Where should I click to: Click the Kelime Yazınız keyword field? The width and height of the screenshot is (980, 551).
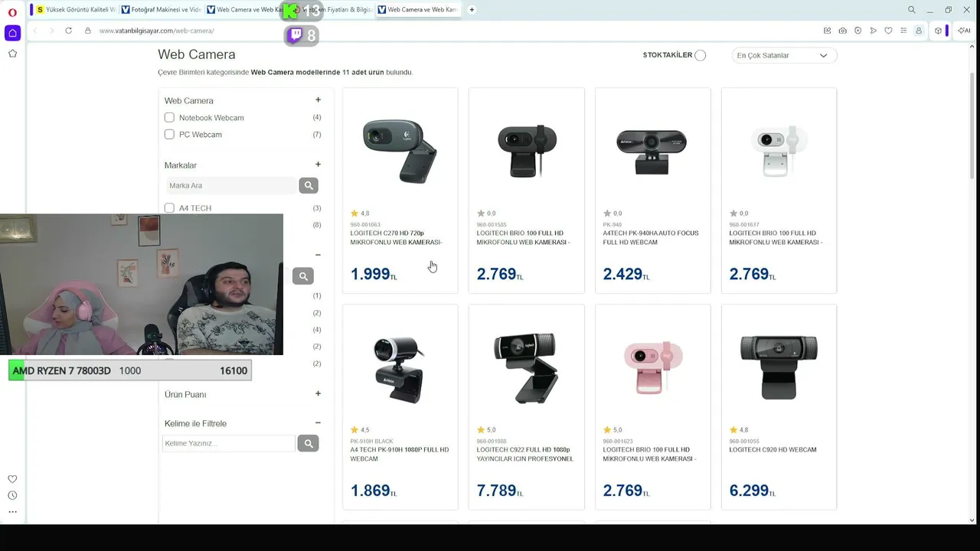[229, 443]
